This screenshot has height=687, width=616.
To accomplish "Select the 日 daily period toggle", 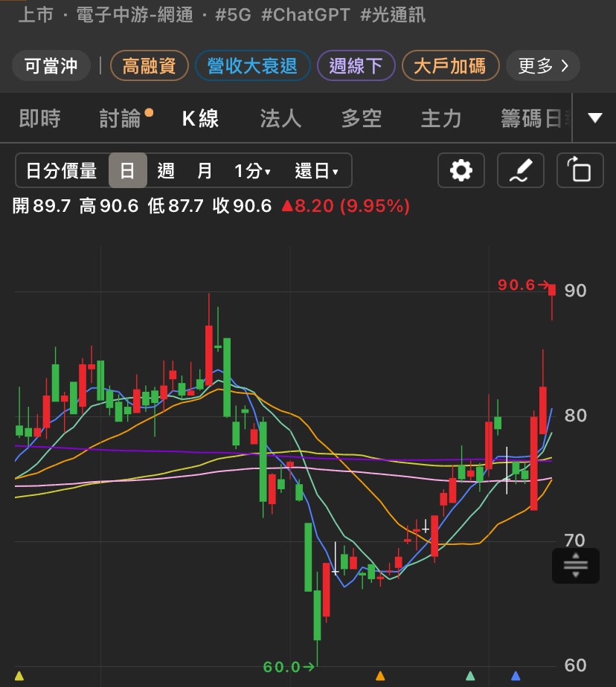I will point(127,170).
